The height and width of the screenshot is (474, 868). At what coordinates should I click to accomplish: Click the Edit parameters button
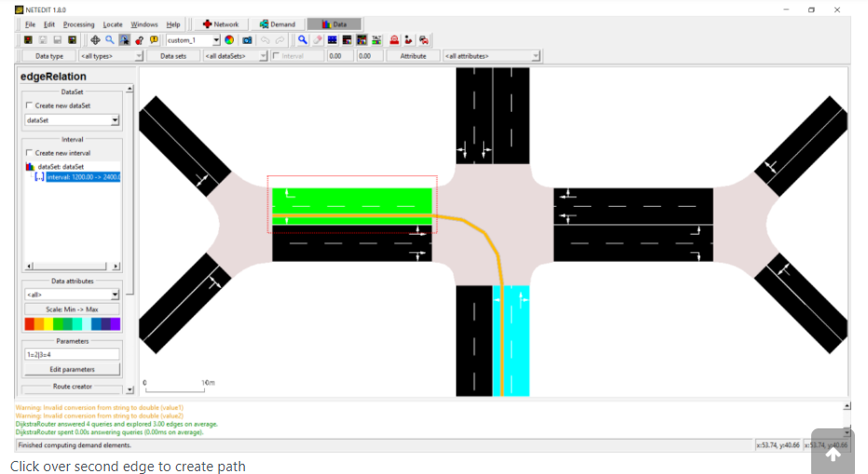72,370
